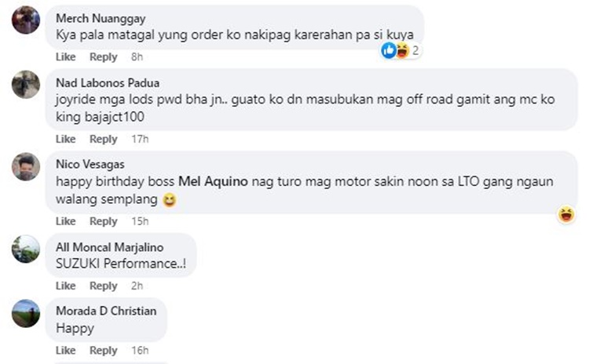Screen dimensions: 589x364
Task: Open Nad Labonos Padua's profile picture
Action: pos(26,85)
